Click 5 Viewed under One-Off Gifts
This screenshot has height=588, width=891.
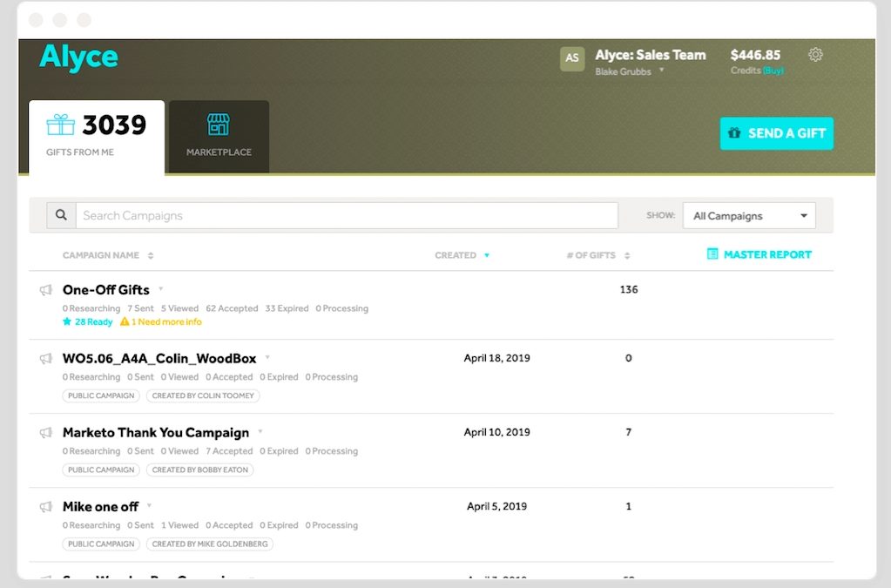click(179, 308)
